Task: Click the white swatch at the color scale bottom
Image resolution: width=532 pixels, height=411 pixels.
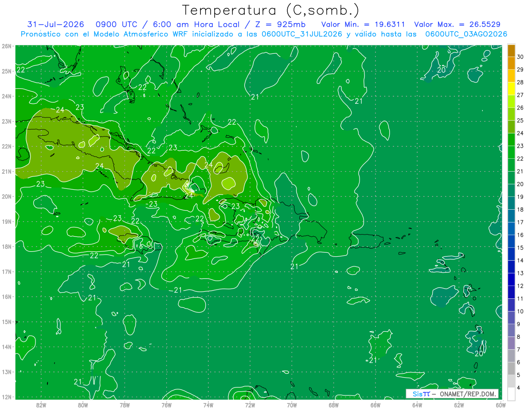Action: [511, 394]
